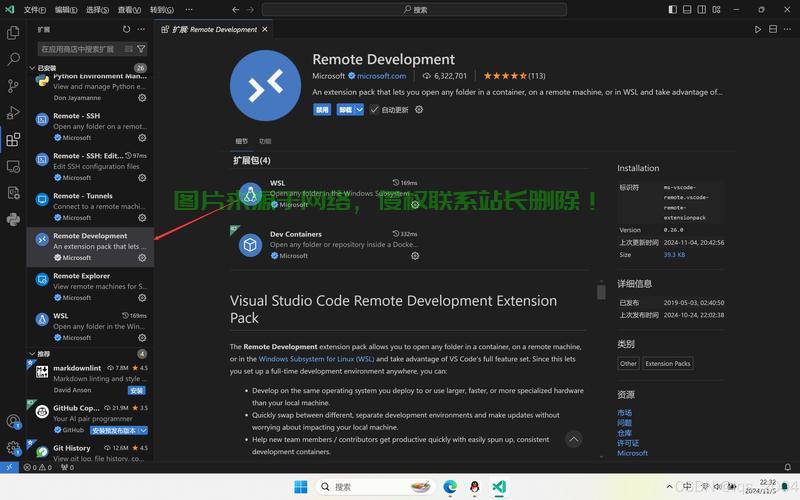The width and height of the screenshot is (800, 500).
Task: Refresh the extensions list
Action: pos(127,30)
